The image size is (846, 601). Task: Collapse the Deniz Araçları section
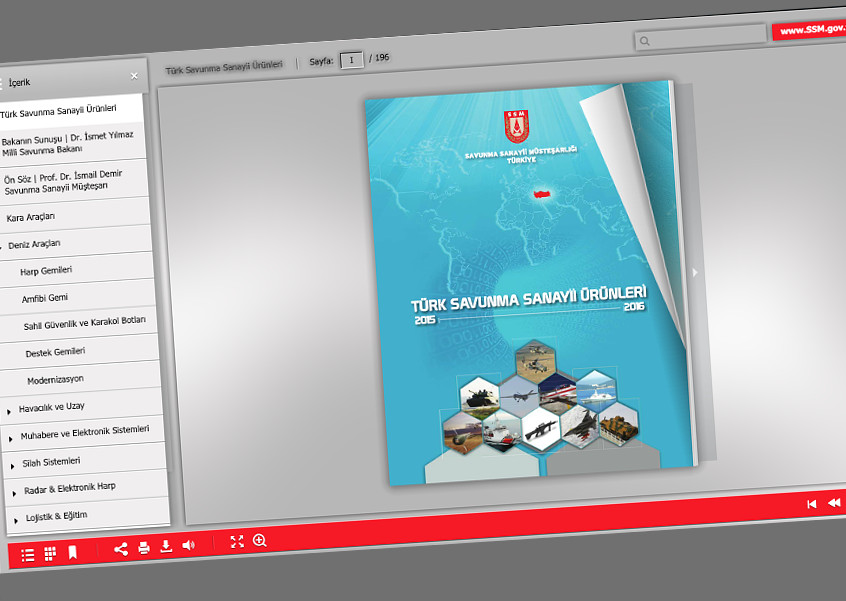(2, 248)
